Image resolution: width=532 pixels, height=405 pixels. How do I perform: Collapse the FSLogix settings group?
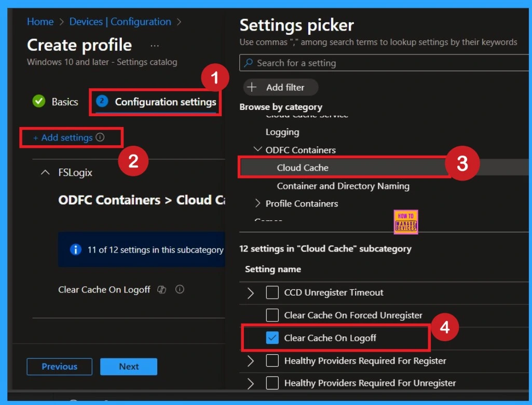tap(46, 173)
